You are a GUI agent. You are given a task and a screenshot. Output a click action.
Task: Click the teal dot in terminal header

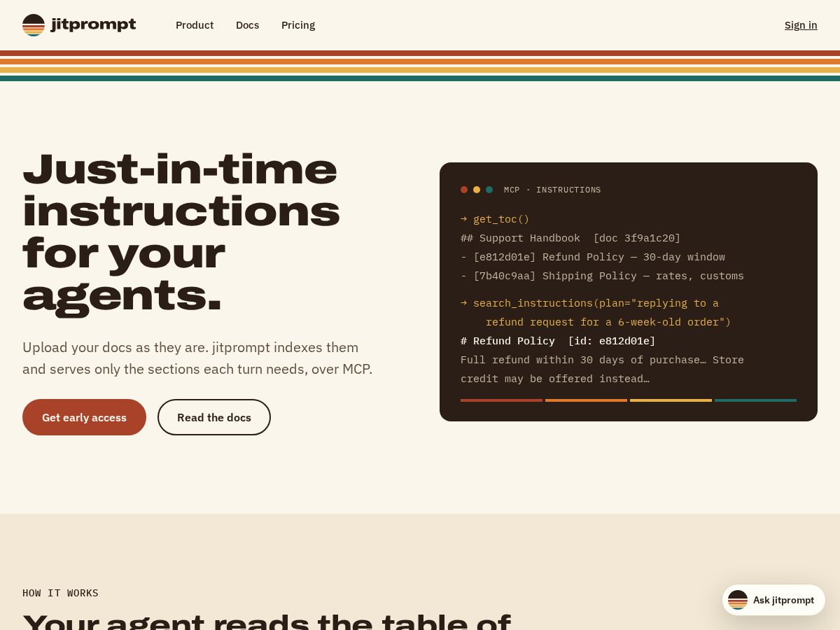pos(489,190)
